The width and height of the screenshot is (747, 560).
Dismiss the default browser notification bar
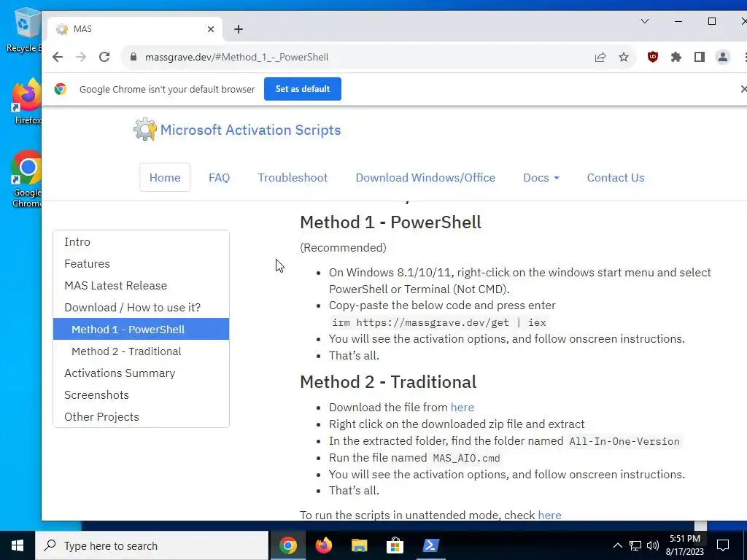pyautogui.click(x=743, y=89)
